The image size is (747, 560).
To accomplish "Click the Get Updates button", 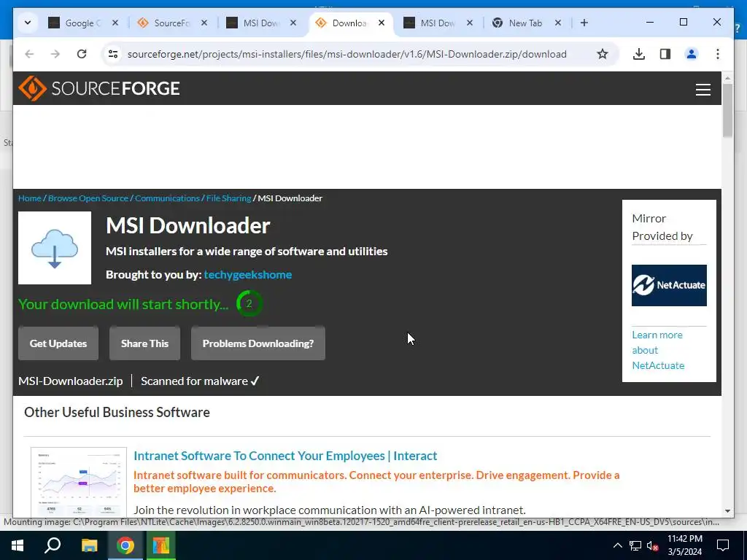I will 58,343.
